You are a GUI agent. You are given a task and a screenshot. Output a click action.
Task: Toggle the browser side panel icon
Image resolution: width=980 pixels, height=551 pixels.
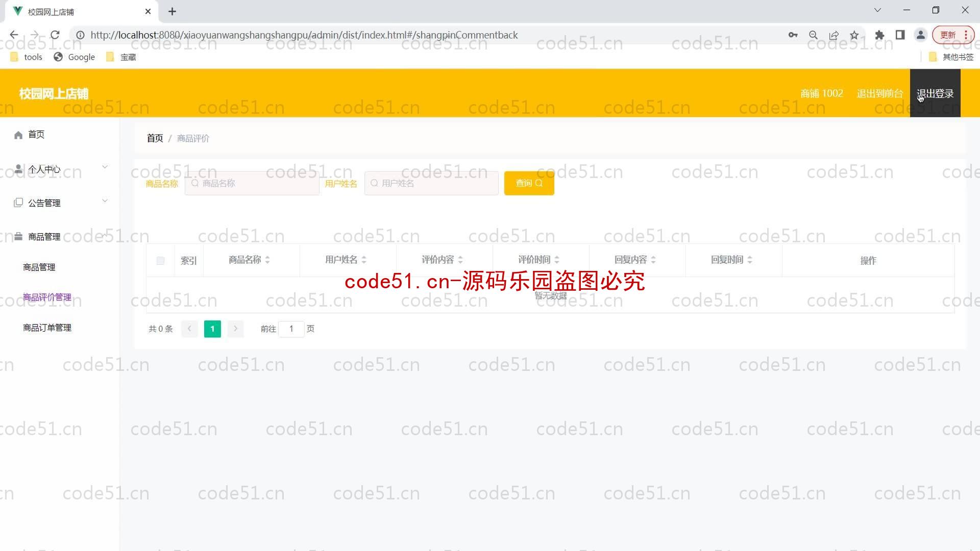[x=900, y=35]
